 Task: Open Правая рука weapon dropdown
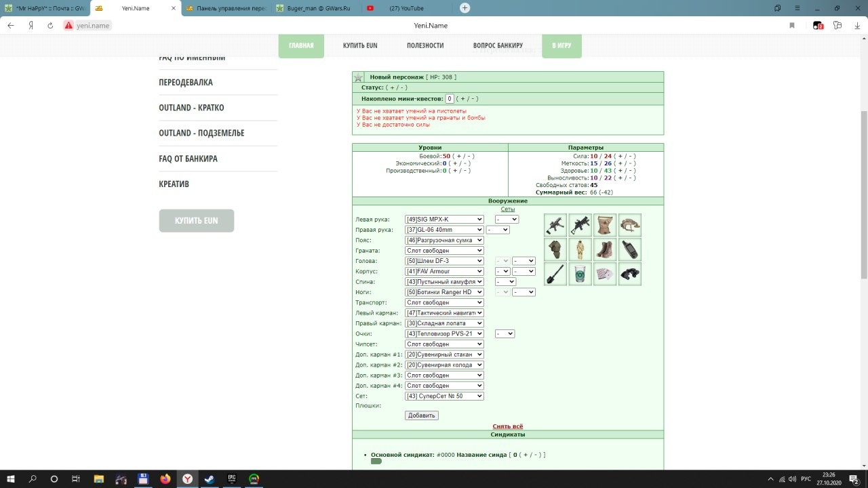coord(444,230)
